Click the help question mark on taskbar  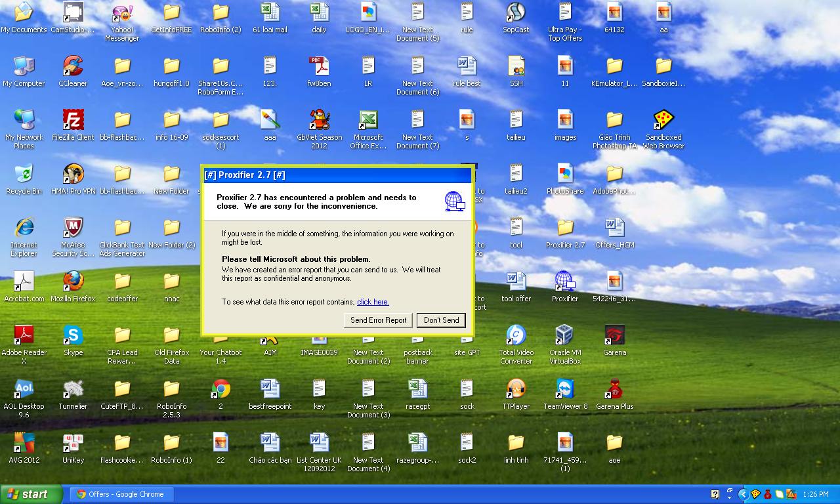pos(715,494)
